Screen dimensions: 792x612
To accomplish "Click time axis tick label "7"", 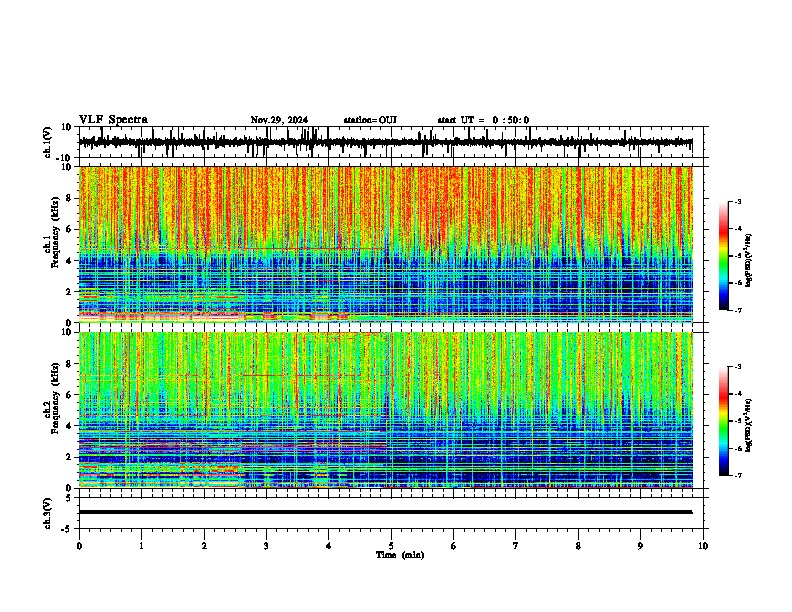I will click(516, 546).
